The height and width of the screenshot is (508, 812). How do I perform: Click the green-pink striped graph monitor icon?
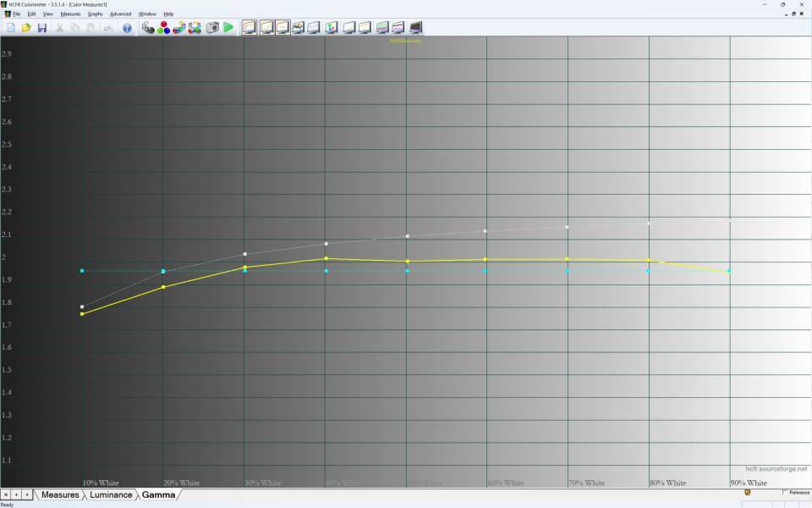point(382,27)
